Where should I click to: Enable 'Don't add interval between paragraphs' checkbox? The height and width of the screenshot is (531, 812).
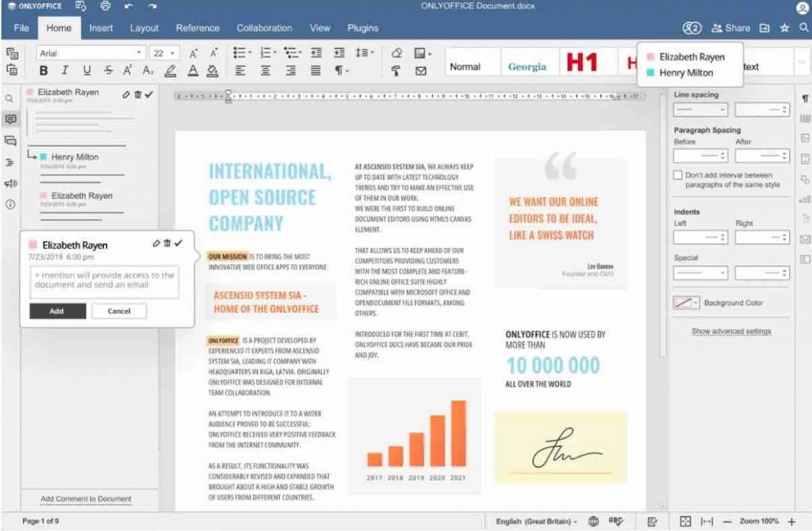(678, 175)
